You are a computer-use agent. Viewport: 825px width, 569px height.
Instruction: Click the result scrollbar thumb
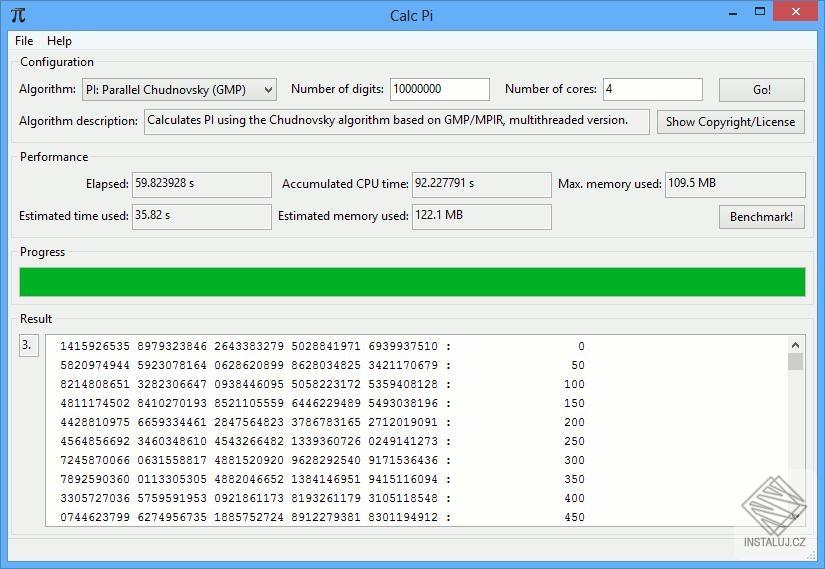[x=795, y=362]
